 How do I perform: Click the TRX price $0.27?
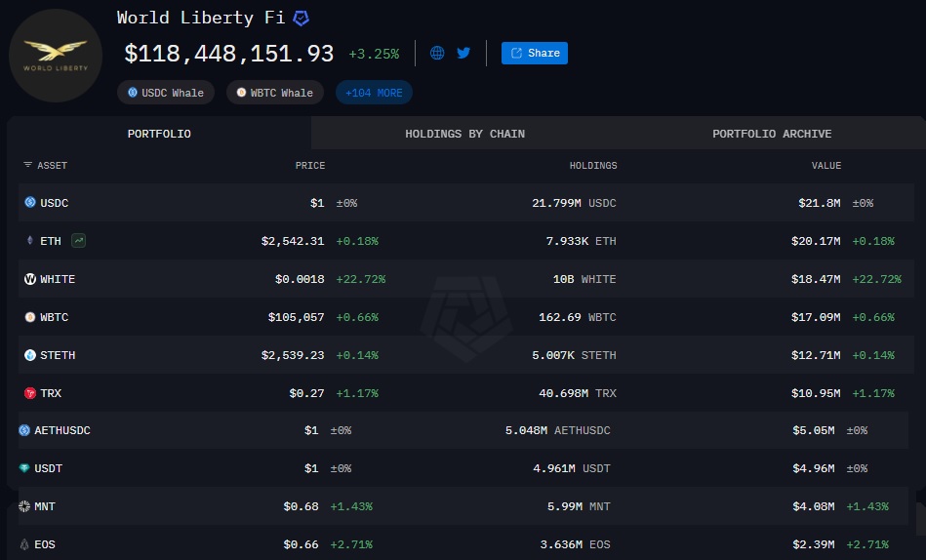pos(307,393)
